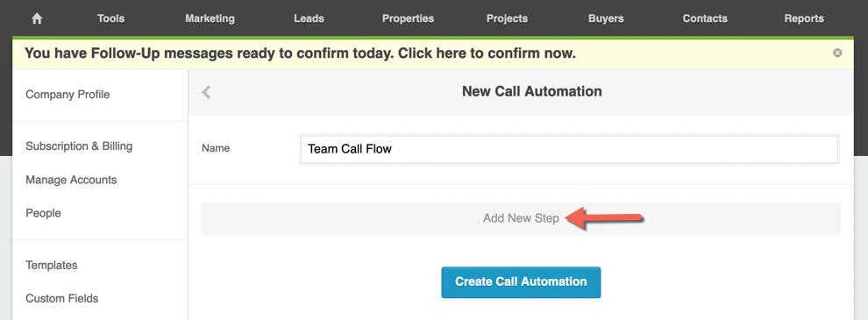
Task: Select Manage Accounts in the sidebar
Action: 71,180
